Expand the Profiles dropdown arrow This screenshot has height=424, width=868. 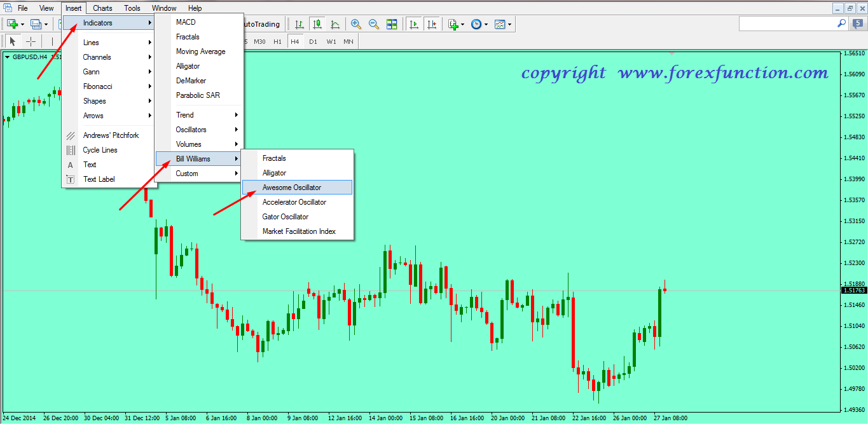click(46, 24)
